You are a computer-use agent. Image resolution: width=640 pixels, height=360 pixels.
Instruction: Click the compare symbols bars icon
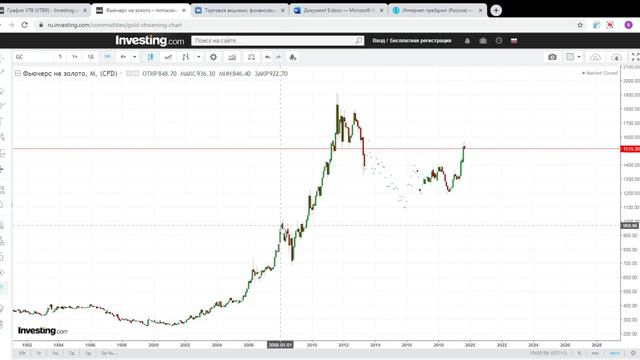click(x=186, y=57)
